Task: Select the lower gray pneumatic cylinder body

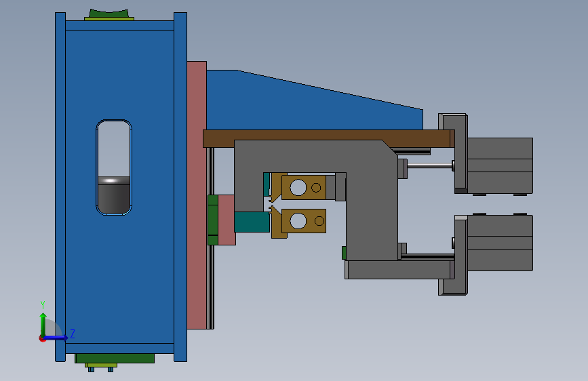Action: 500,243
